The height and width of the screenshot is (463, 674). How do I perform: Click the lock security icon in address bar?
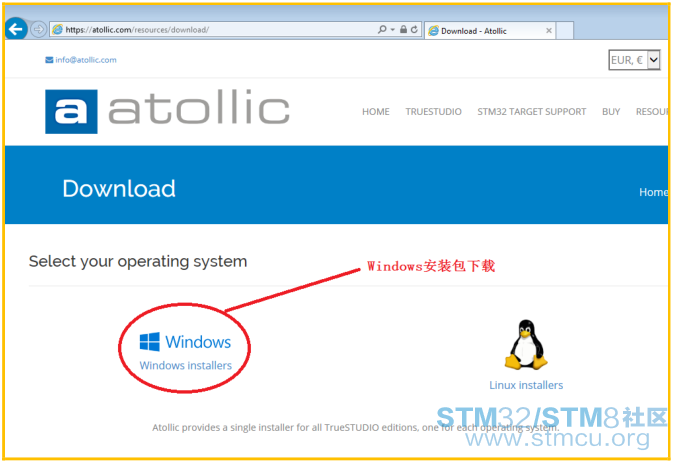click(403, 29)
